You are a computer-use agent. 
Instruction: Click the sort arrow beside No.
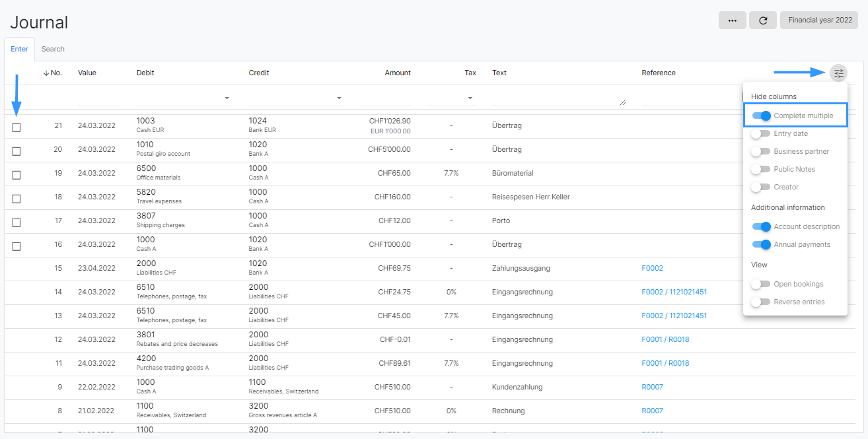pyautogui.click(x=46, y=73)
